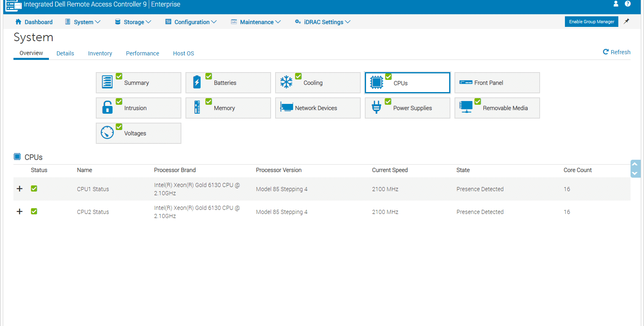Switch to the Performance tab

tap(143, 53)
